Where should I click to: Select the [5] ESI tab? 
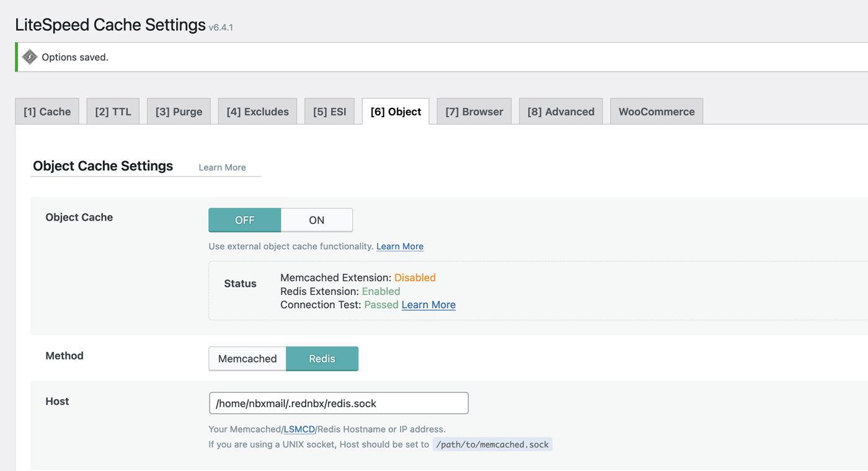(329, 112)
